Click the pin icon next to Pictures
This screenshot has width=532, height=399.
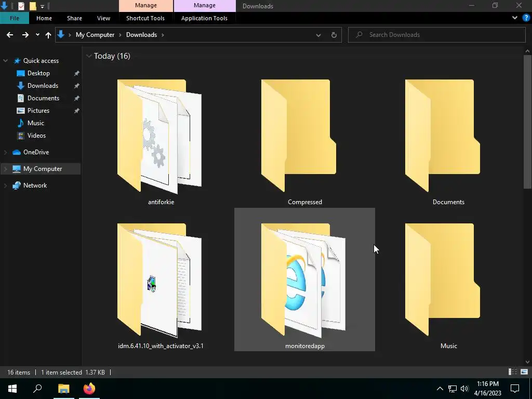coord(77,111)
